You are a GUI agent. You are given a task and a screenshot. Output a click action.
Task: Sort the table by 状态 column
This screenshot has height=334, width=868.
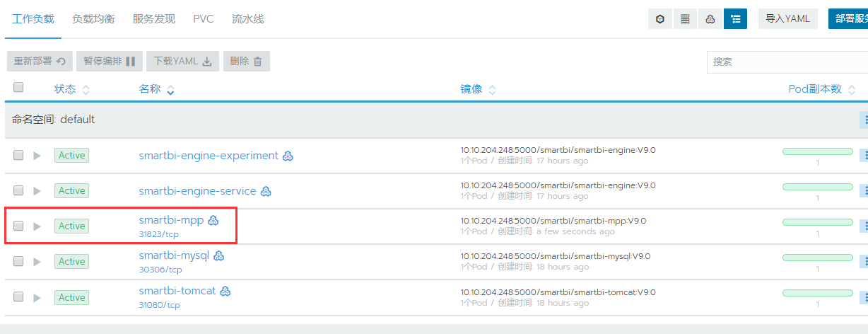pyautogui.click(x=72, y=90)
